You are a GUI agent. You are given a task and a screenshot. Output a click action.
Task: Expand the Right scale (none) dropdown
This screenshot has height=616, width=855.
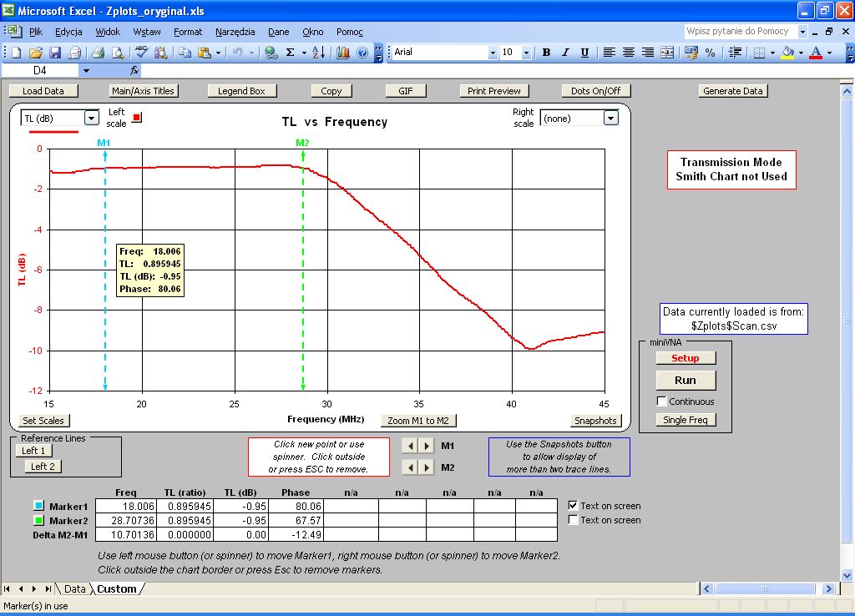point(610,119)
